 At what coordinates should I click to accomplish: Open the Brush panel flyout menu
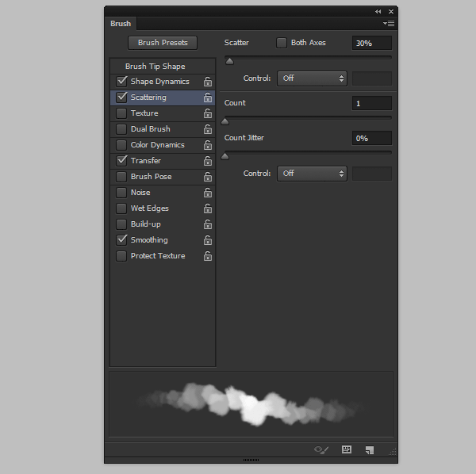point(389,24)
